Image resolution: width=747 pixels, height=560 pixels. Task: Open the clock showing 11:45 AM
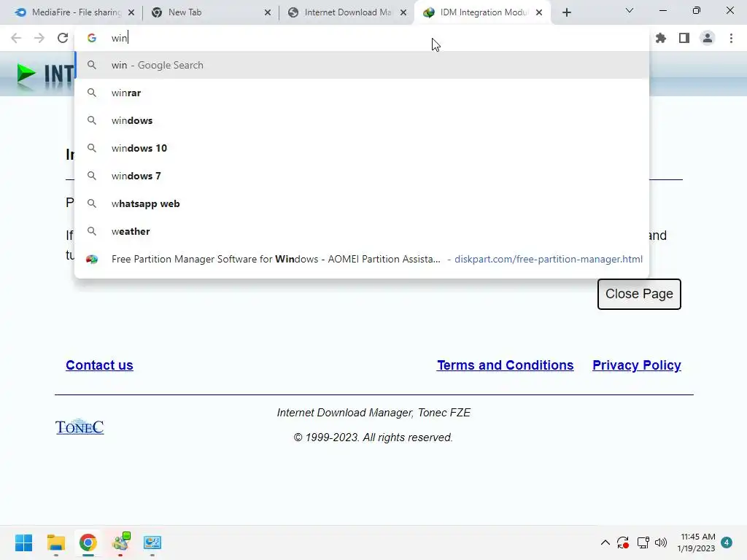(696, 542)
